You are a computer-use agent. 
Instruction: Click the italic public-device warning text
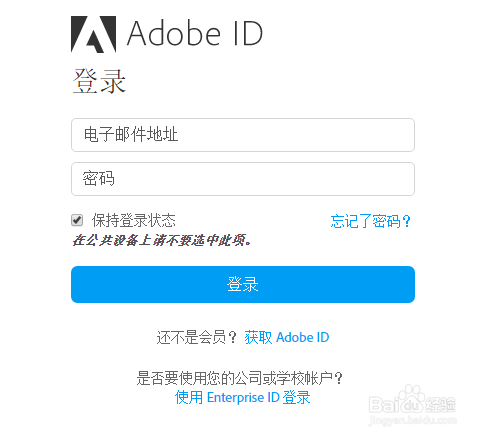pyautogui.click(x=162, y=240)
